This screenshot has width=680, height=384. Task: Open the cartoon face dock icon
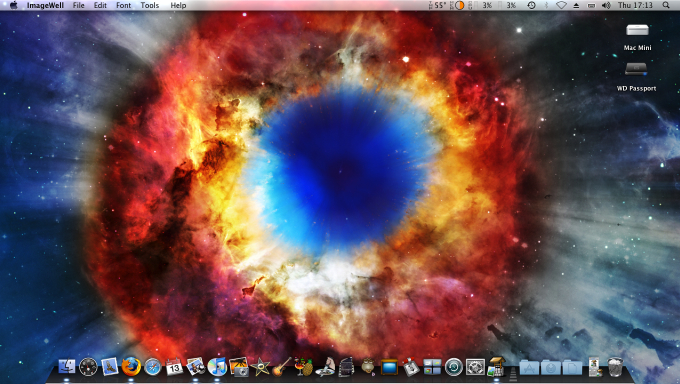[368, 367]
